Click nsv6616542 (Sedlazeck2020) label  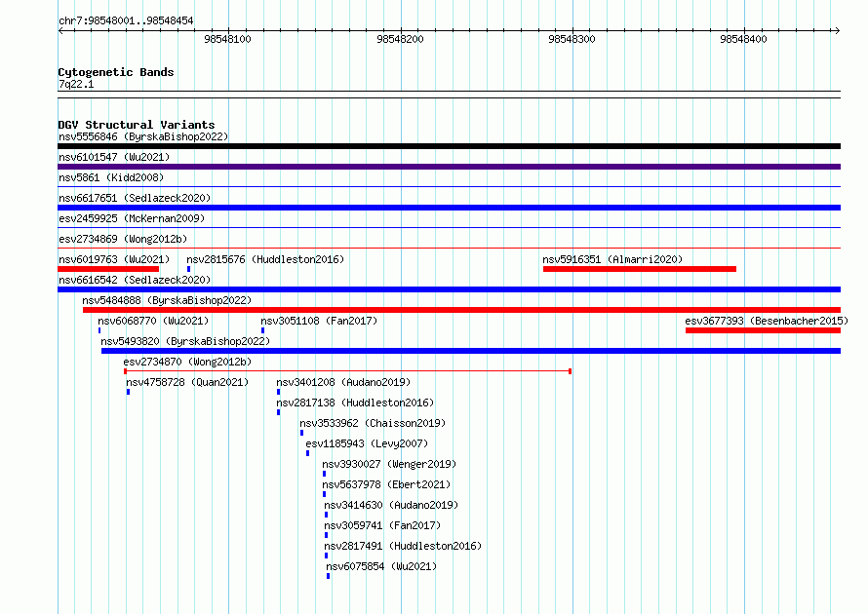135,280
